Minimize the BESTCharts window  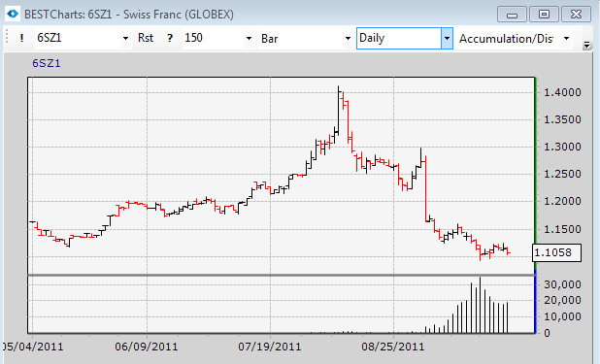pyautogui.click(x=512, y=15)
